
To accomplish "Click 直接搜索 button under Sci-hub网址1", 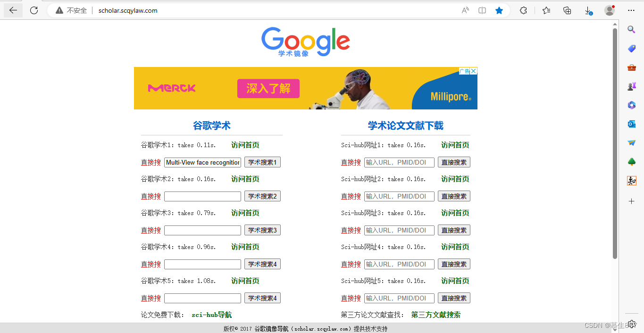I will coord(454,162).
